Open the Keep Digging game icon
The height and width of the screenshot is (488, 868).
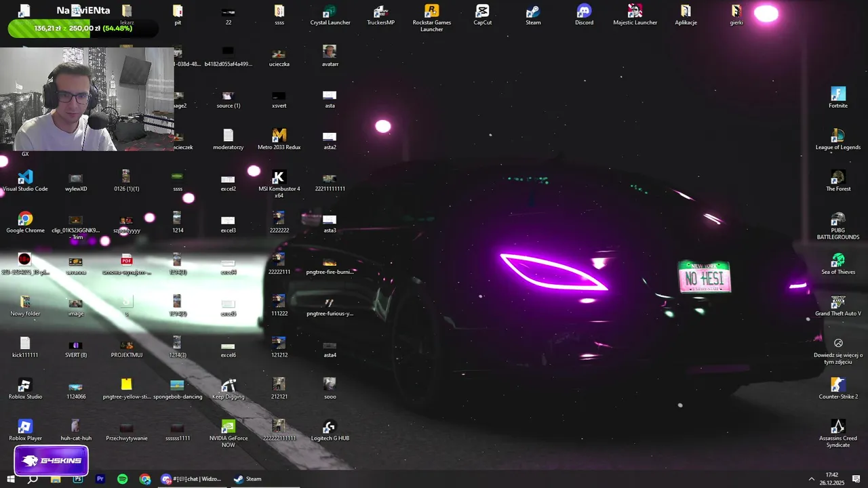[228, 389]
